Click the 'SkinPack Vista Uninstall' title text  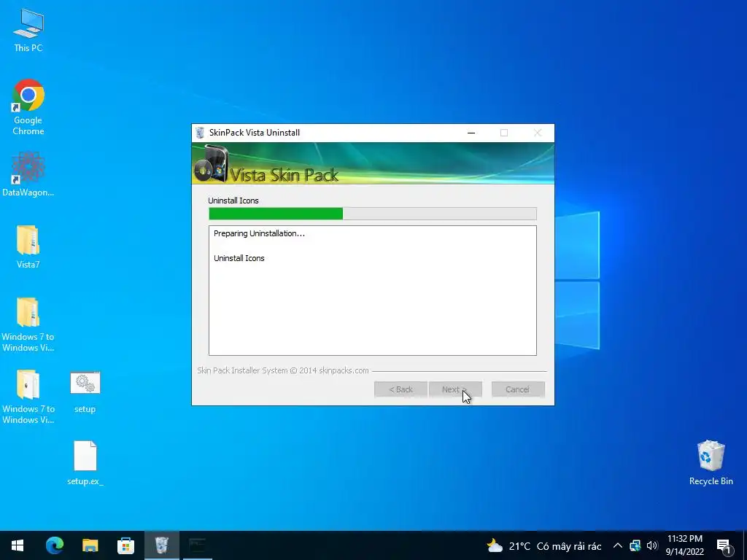pos(255,133)
